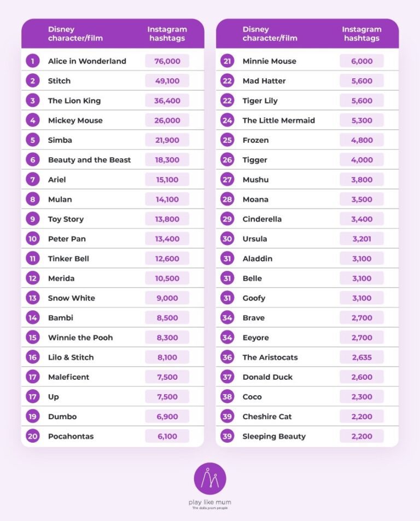
Task: Click the 2,635 count for The Aristocats
Action: (x=361, y=357)
